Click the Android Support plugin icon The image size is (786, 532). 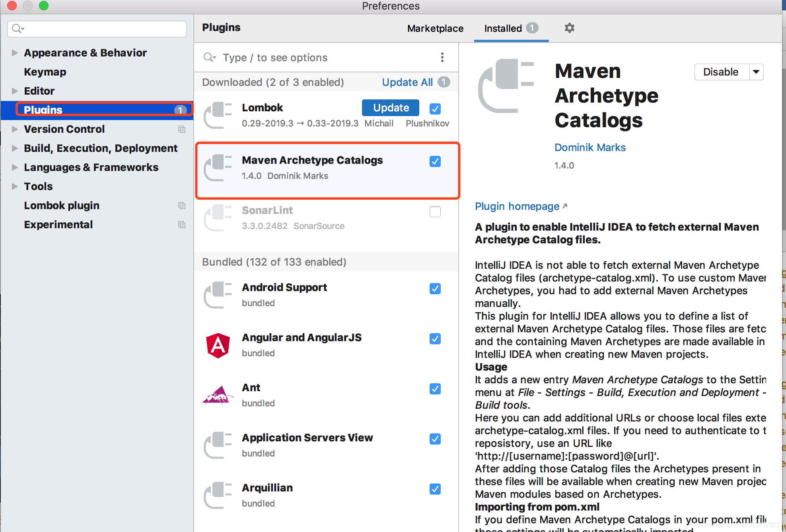[x=218, y=295]
